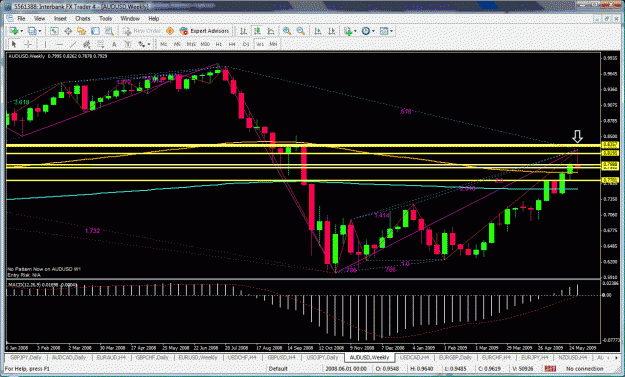
Task: Expand the New Chart dropdown arrow
Action: click(22, 31)
